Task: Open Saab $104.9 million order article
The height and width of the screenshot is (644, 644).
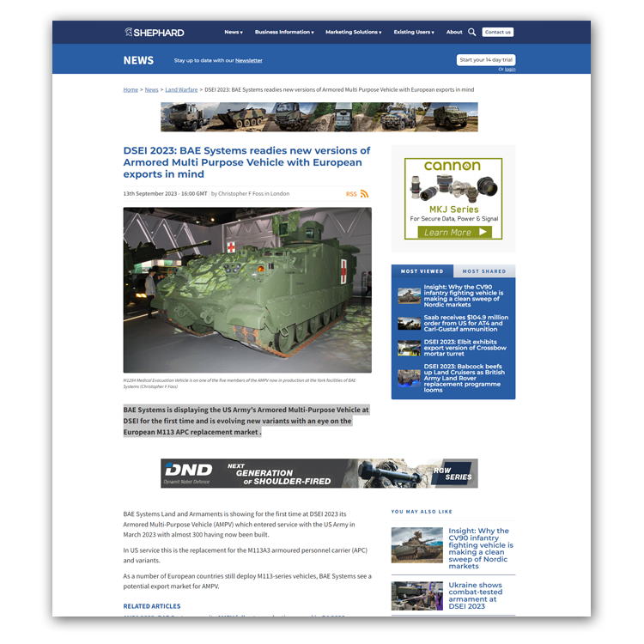Action: pos(466,323)
